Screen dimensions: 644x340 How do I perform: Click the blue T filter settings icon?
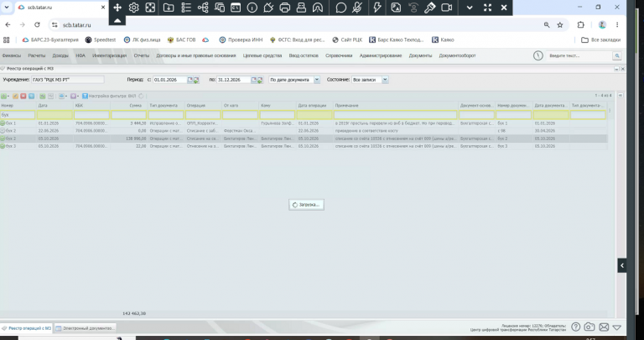pyautogui.click(x=85, y=96)
